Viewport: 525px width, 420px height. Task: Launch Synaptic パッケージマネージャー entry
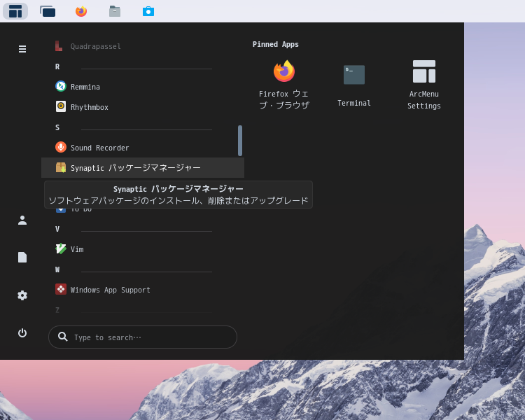(x=143, y=168)
